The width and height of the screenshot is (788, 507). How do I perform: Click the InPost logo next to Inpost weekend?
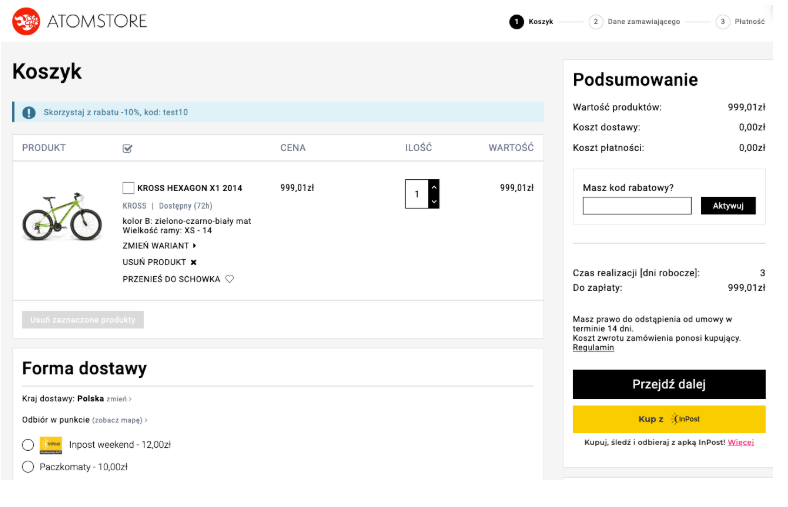tap(51, 445)
